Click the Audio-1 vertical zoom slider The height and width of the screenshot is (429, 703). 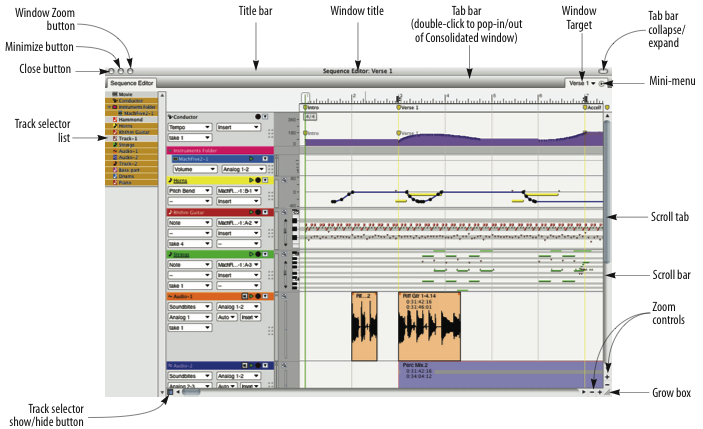click(285, 327)
